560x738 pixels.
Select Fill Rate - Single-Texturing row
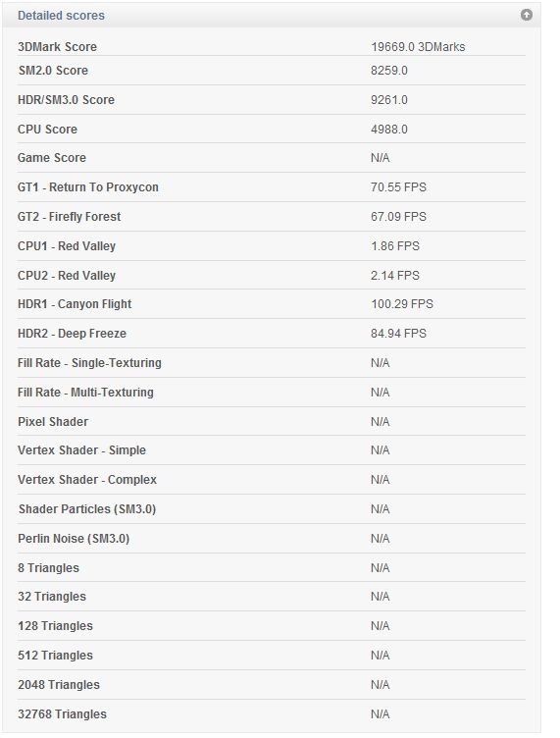pyautogui.click(x=272, y=363)
